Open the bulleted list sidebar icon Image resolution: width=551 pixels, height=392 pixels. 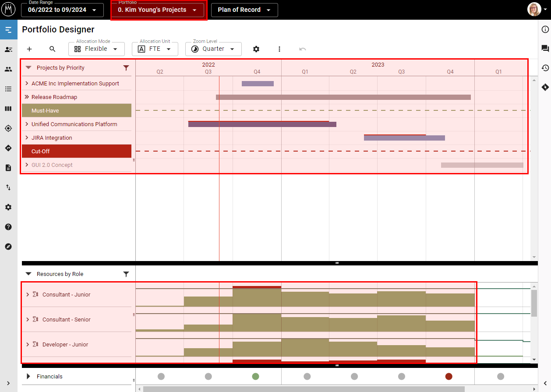pos(8,89)
